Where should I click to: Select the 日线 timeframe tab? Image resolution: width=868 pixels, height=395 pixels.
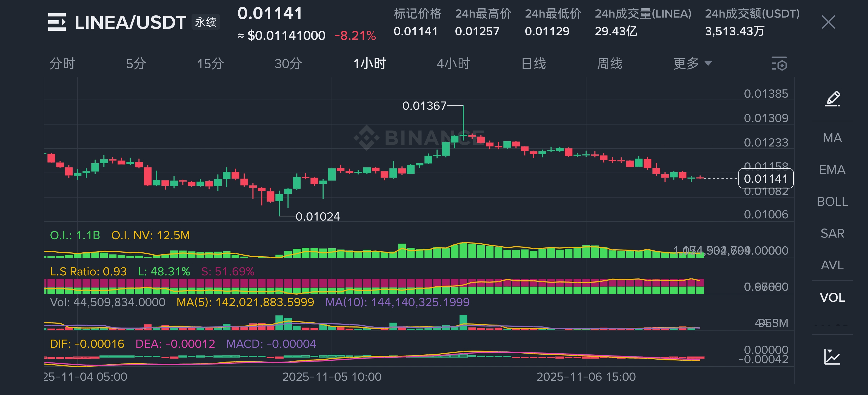533,63
